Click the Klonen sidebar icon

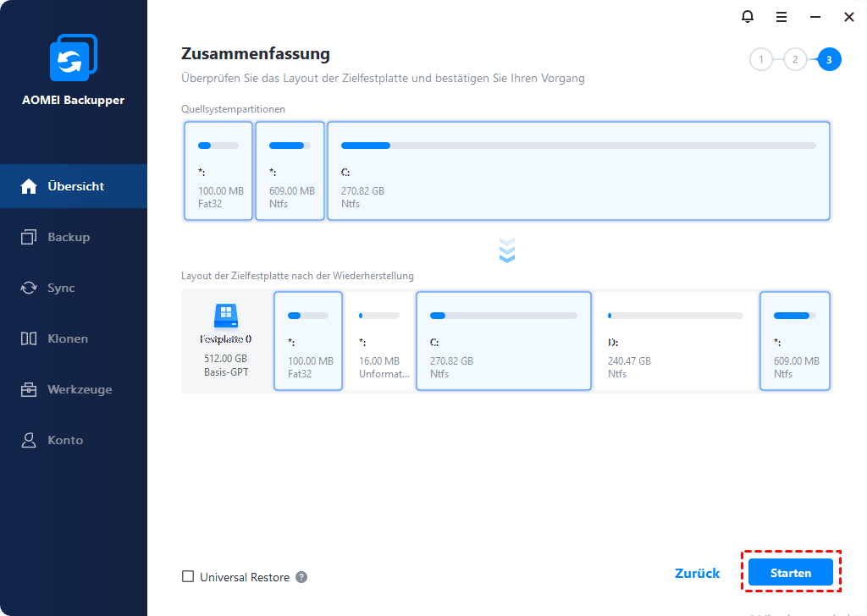click(x=29, y=338)
